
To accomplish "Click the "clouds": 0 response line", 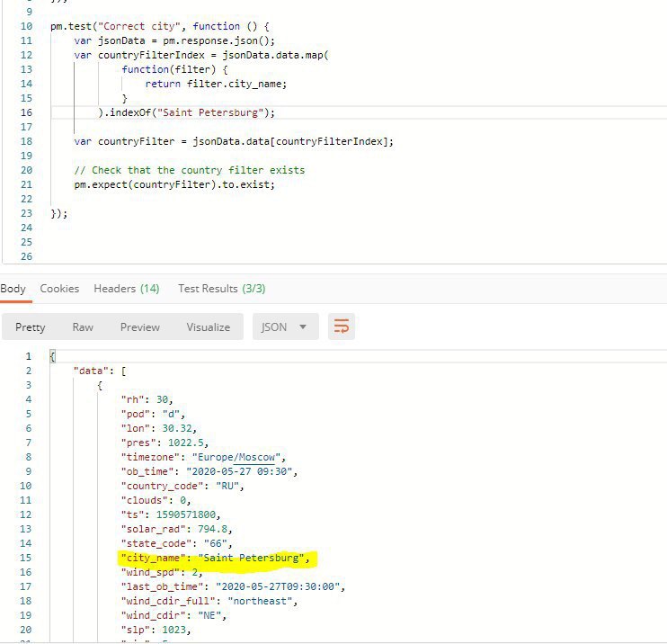I will (156, 501).
